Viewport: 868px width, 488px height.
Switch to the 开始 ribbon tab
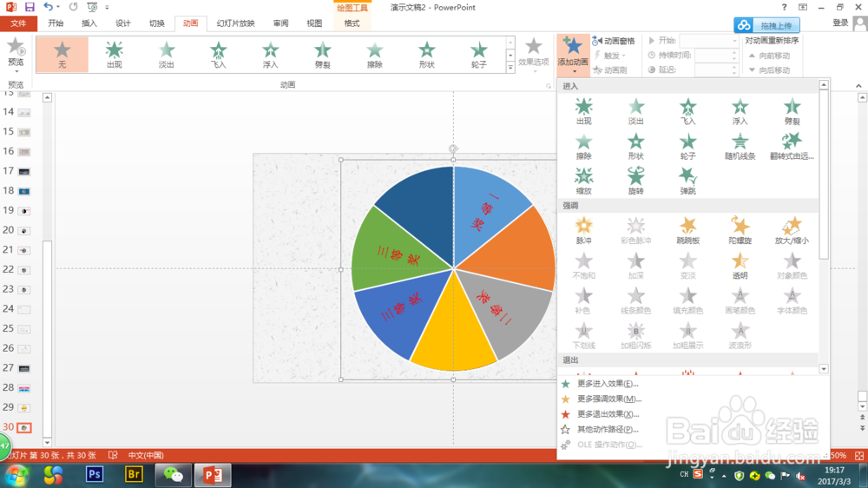point(56,23)
